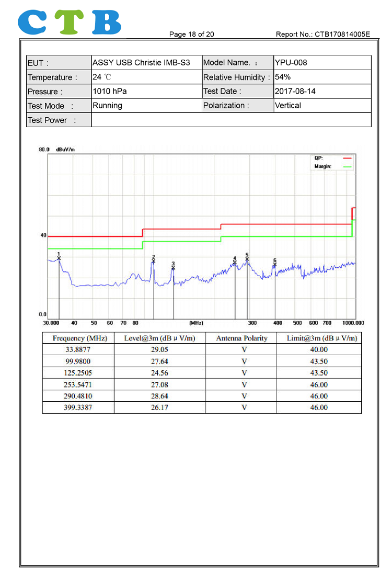392x578 pixels.
Task: Click the empty Test Power value cell
Action: [x=231, y=120]
